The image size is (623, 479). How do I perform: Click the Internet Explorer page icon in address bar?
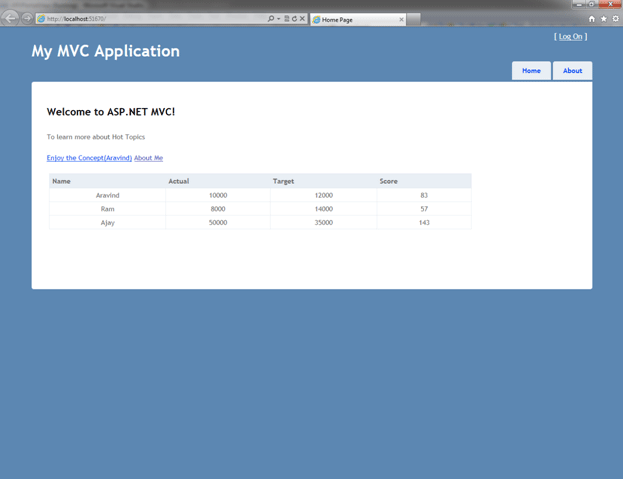point(41,19)
